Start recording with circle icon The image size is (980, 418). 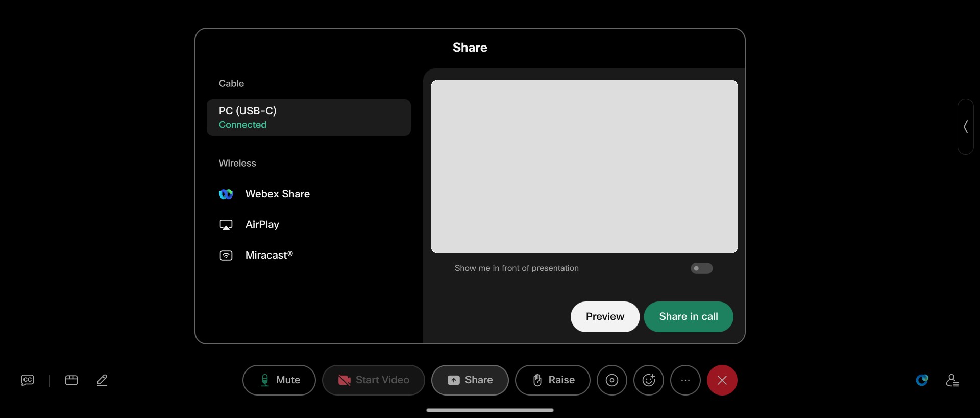[x=612, y=380]
